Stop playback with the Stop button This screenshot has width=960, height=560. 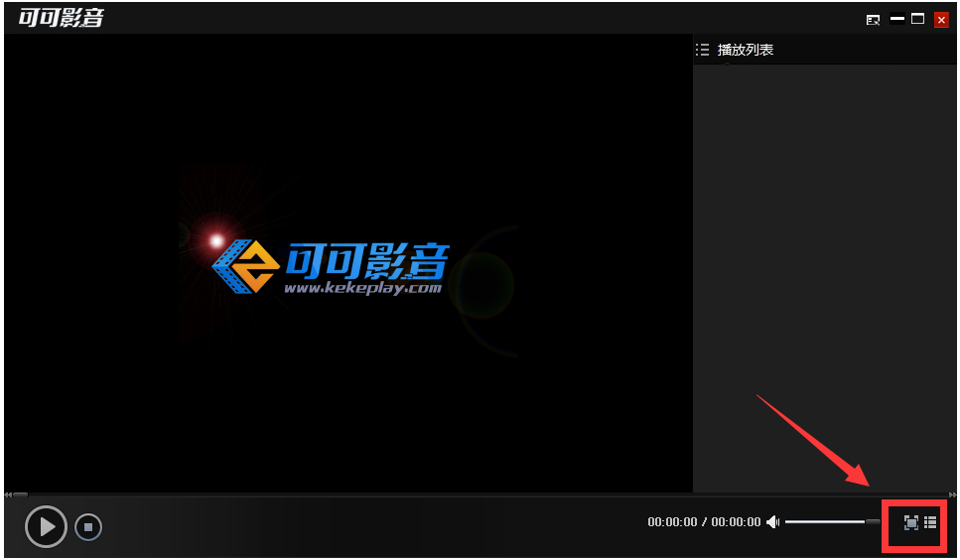88,527
